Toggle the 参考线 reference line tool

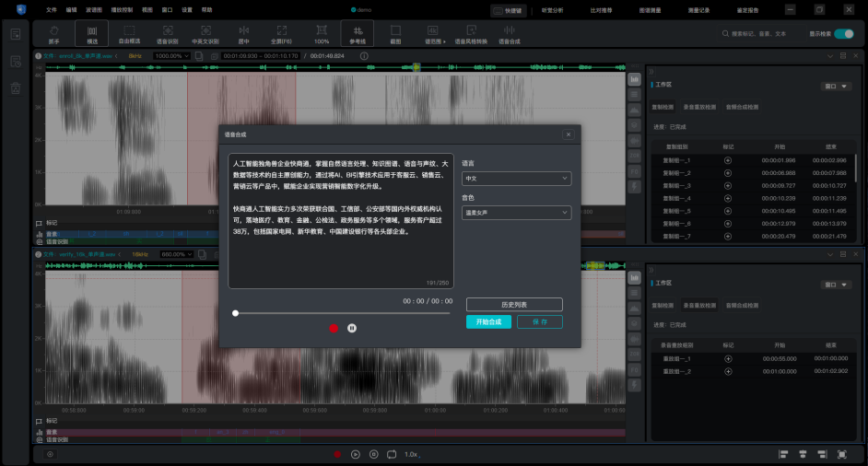coord(358,34)
